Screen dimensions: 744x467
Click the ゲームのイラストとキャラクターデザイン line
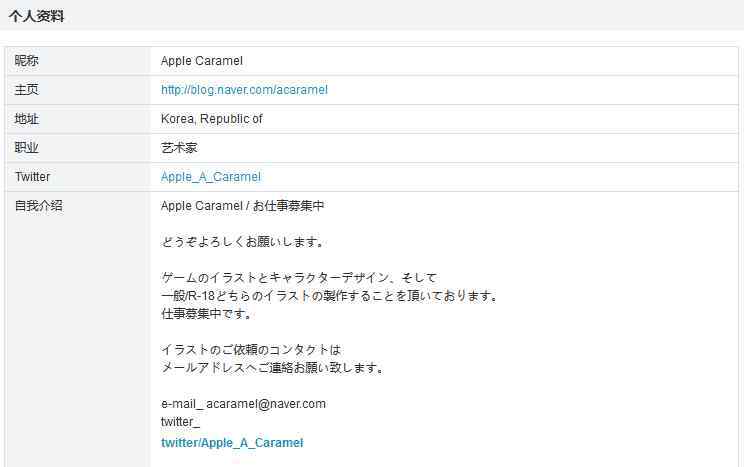pyautogui.click(x=299, y=278)
